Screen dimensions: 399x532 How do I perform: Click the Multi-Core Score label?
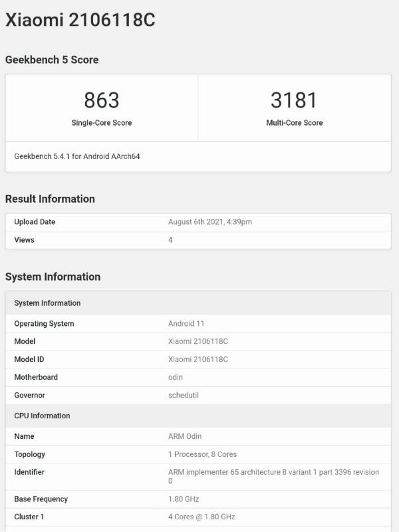pos(294,123)
